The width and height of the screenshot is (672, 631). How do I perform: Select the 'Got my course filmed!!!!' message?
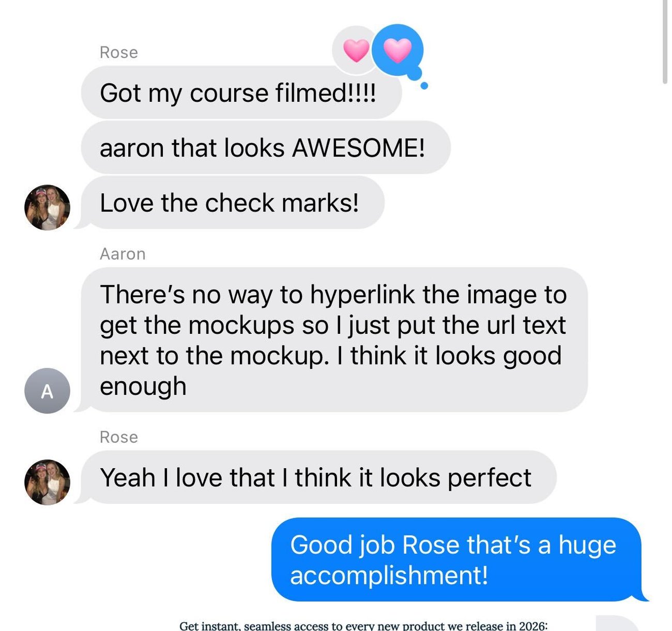(x=241, y=93)
